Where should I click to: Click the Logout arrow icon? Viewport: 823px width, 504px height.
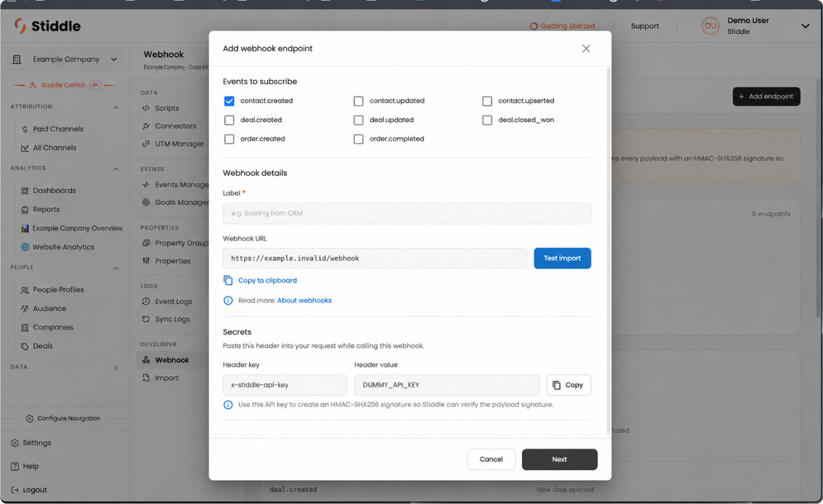15,490
